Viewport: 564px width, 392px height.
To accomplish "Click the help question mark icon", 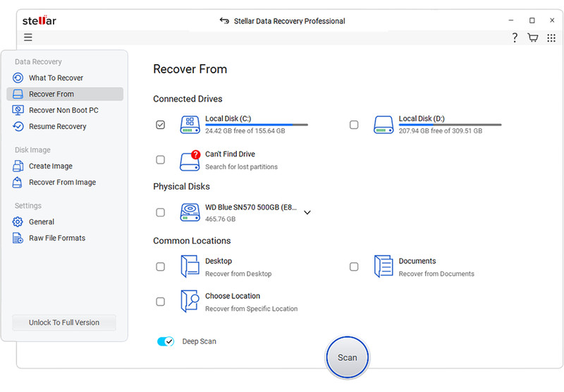I will click(515, 37).
